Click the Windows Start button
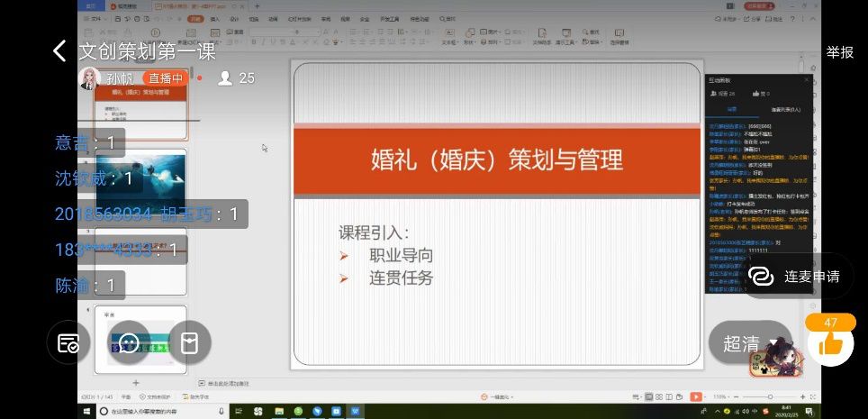The height and width of the screenshot is (419, 868). (x=86, y=411)
